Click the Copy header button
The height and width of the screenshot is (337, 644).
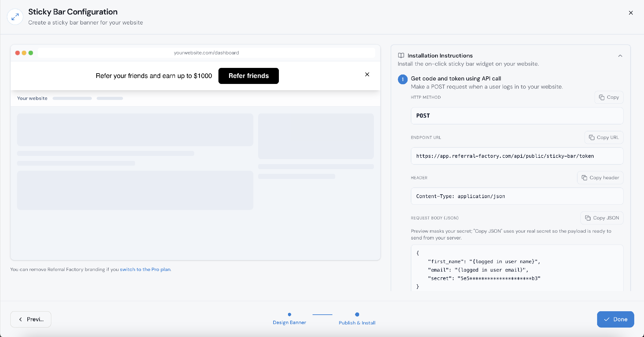(x=600, y=178)
